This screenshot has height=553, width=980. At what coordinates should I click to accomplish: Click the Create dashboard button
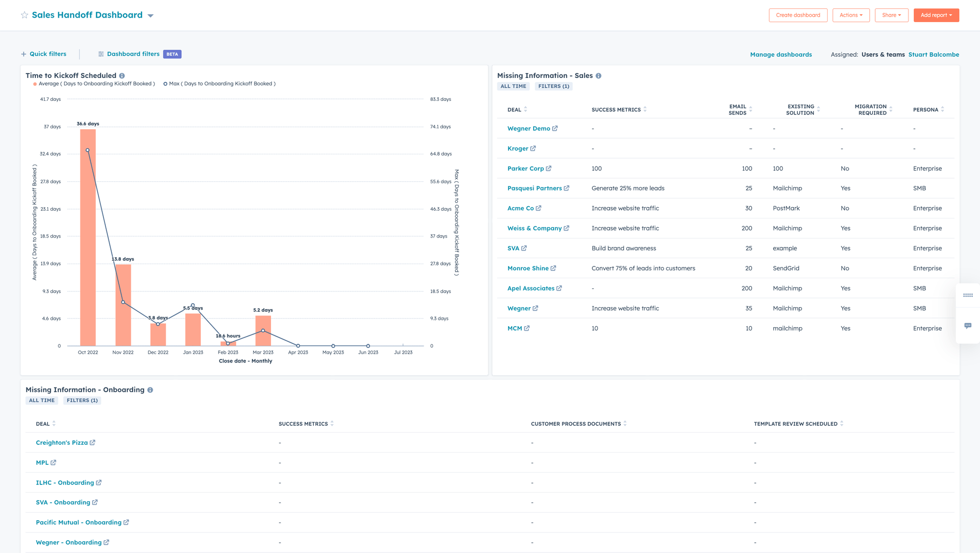pos(798,15)
